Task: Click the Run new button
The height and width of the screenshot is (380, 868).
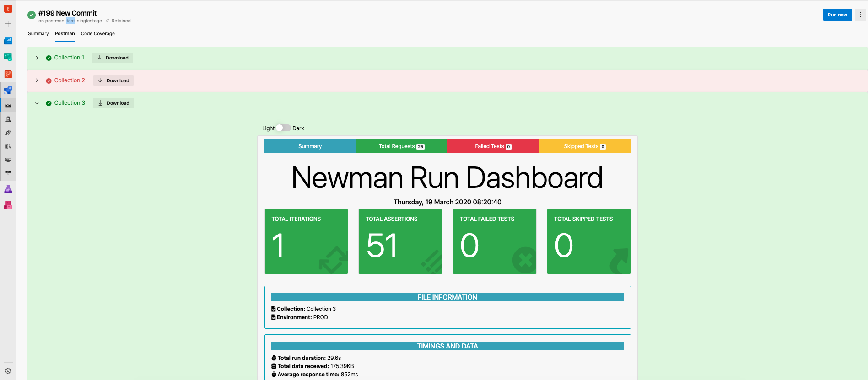Action: pyautogui.click(x=837, y=15)
